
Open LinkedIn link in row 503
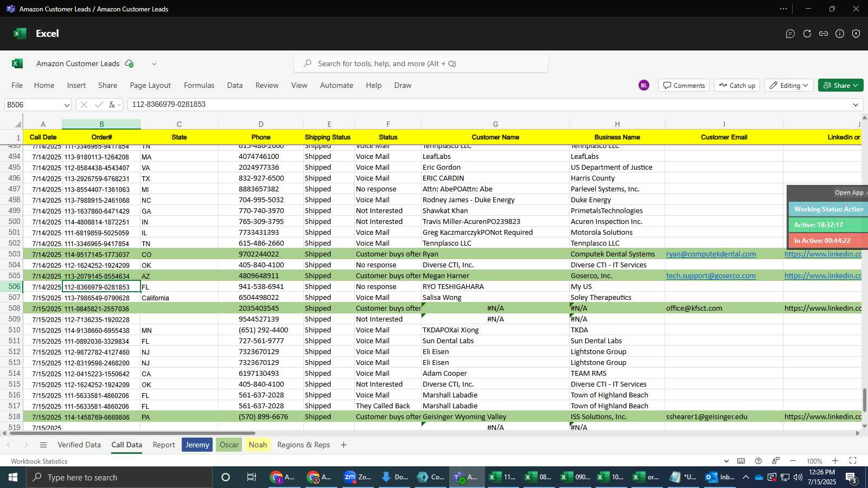(x=823, y=254)
